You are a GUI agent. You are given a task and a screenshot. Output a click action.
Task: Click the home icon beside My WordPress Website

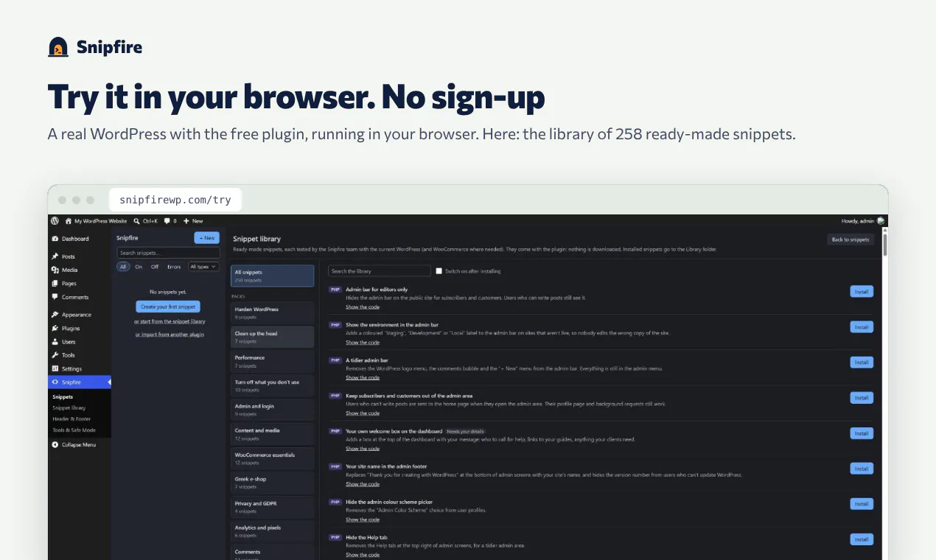pyautogui.click(x=69, y=221)
